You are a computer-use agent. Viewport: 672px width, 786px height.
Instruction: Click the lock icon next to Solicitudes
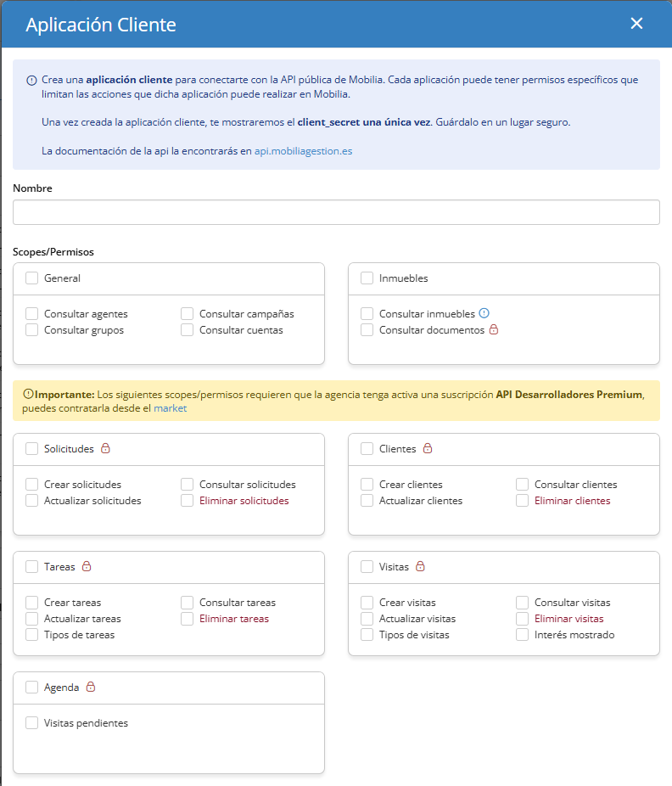click(x=106, y=448)
